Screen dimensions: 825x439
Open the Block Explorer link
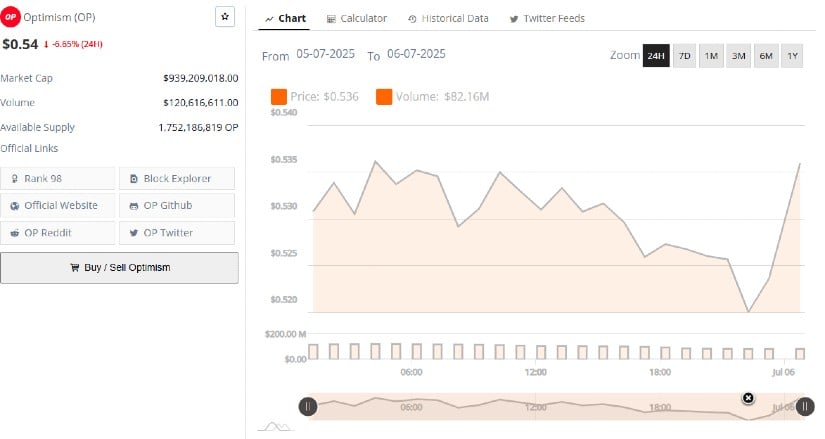click(x=177, y=178)
